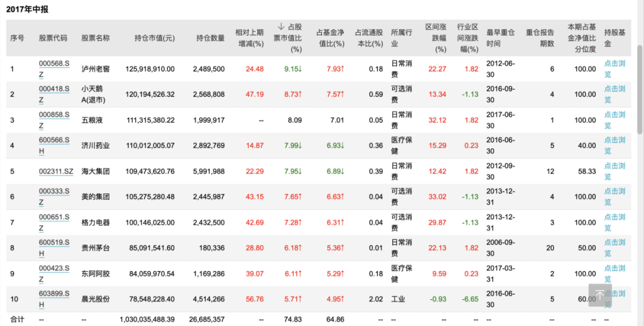This screenshot has width=644, height=326.
Task: Click the 区间涨跌幅(%) column header
Action: [436, 38]
